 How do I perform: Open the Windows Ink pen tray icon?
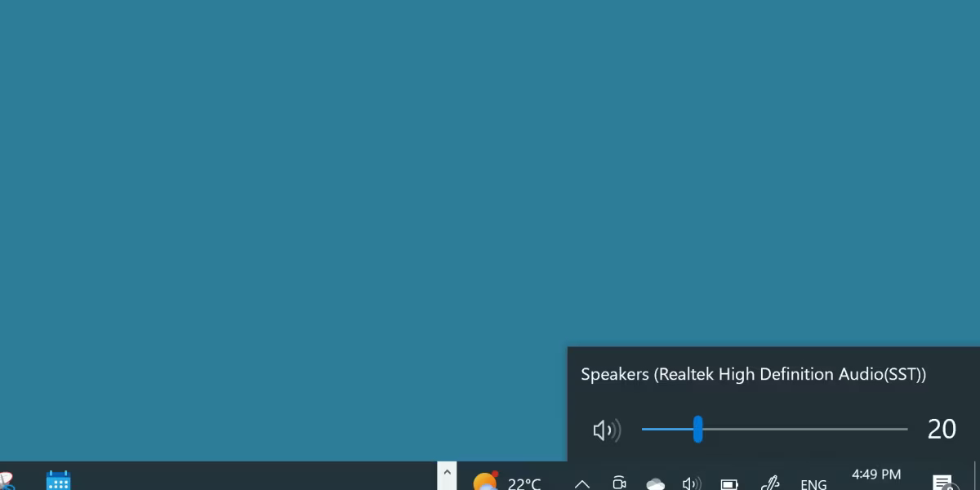click(768, 483)
